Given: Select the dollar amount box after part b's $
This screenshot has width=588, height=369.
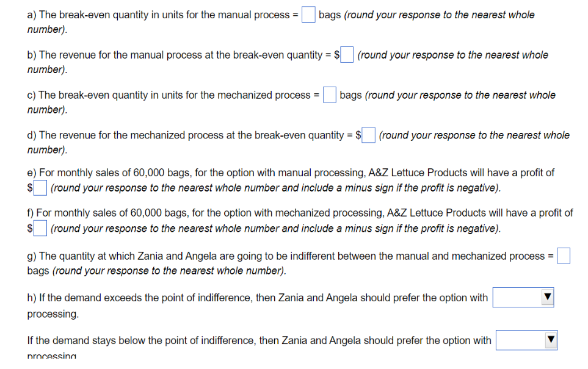Looking at the screenshot, I should point(346,54).
